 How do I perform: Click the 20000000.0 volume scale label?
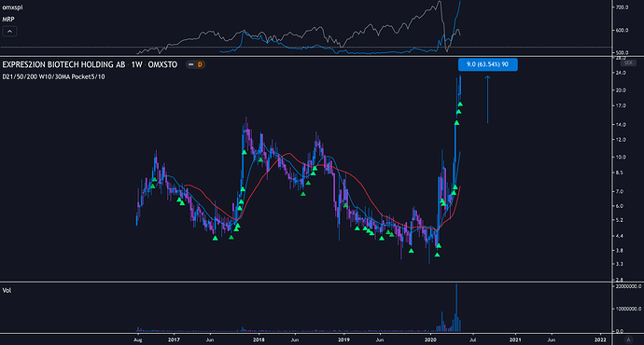628,286
